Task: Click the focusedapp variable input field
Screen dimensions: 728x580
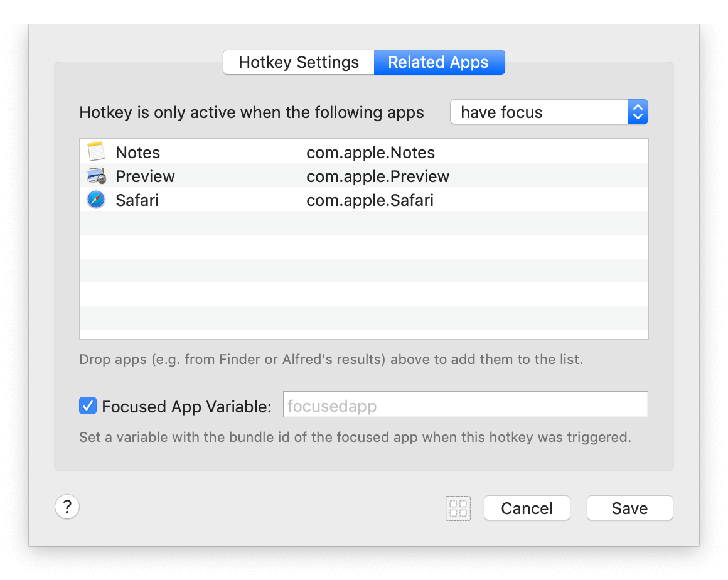Action: click(x=466, y=404)
